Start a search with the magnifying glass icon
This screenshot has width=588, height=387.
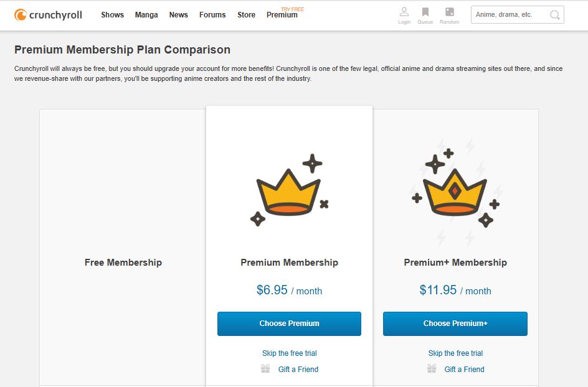553,14
